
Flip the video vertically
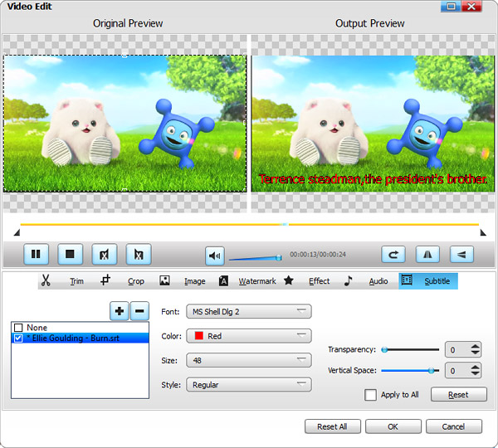tap(461, 255)
